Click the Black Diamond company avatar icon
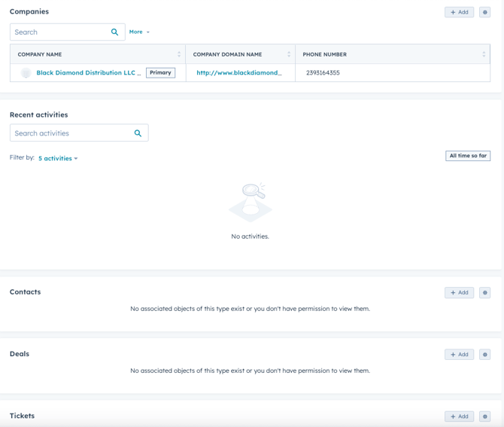The width and height of the screenshot is (504, 427). coord(26,73)
